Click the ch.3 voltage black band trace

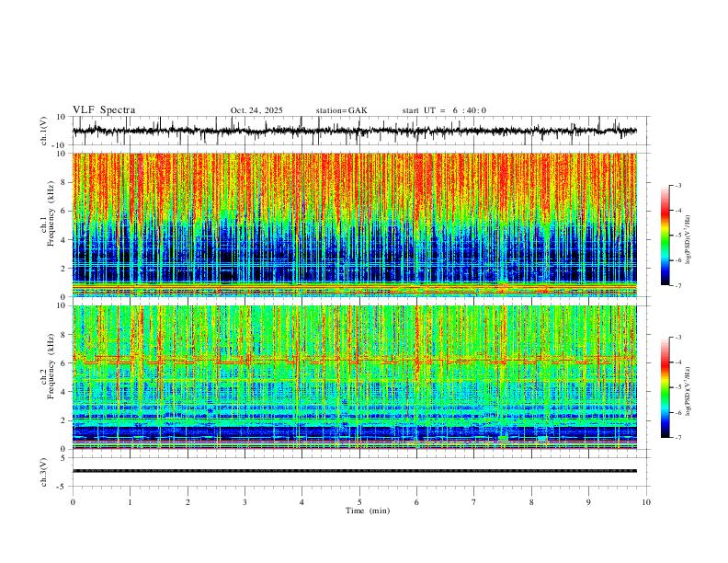(x=355, y=471)
